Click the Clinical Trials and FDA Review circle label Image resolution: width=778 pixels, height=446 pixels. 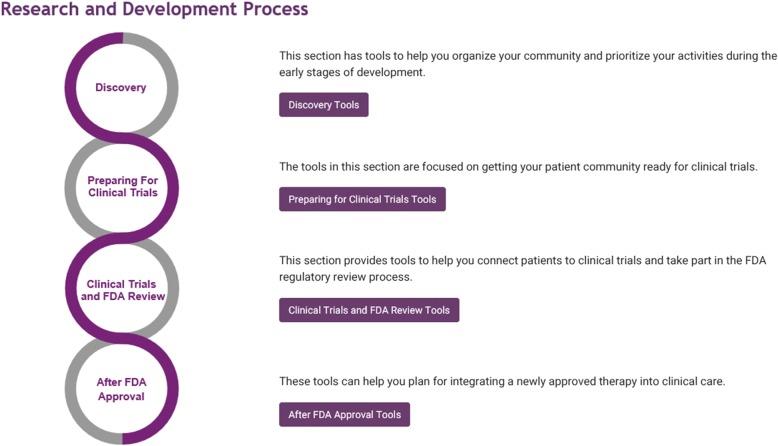pos(121,290)
